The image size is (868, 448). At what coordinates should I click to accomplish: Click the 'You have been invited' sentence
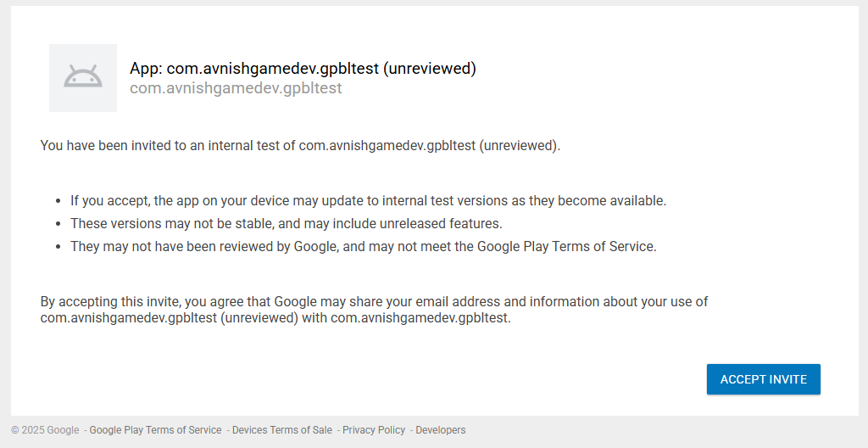[x=300, y=145]
